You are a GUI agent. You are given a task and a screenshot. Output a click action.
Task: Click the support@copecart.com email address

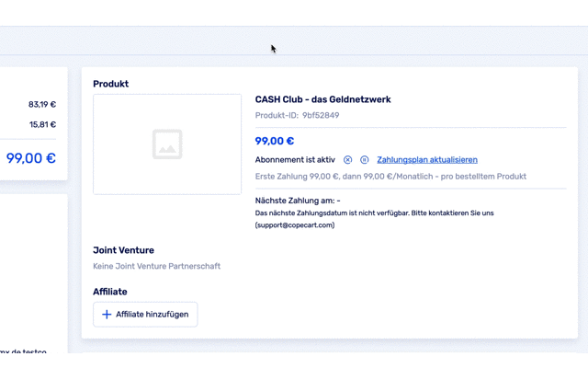click(295, 224)
